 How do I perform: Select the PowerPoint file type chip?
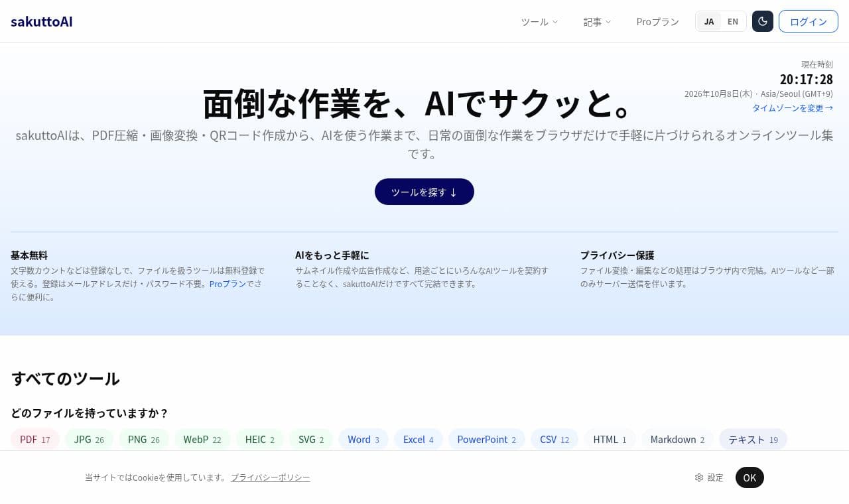pos(487,439)
